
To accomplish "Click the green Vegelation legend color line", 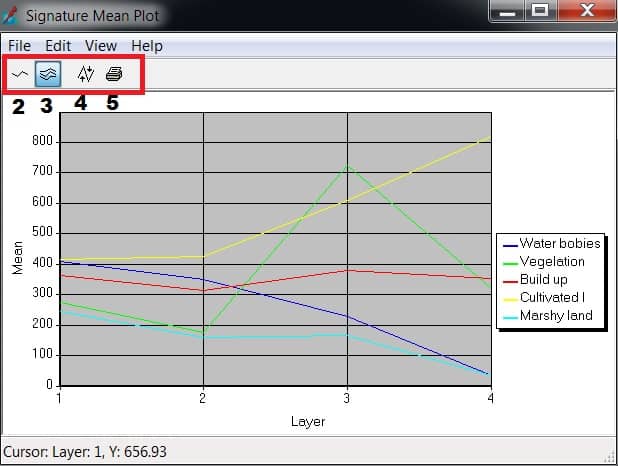I will pyautogui.click(x=510, y=264).
